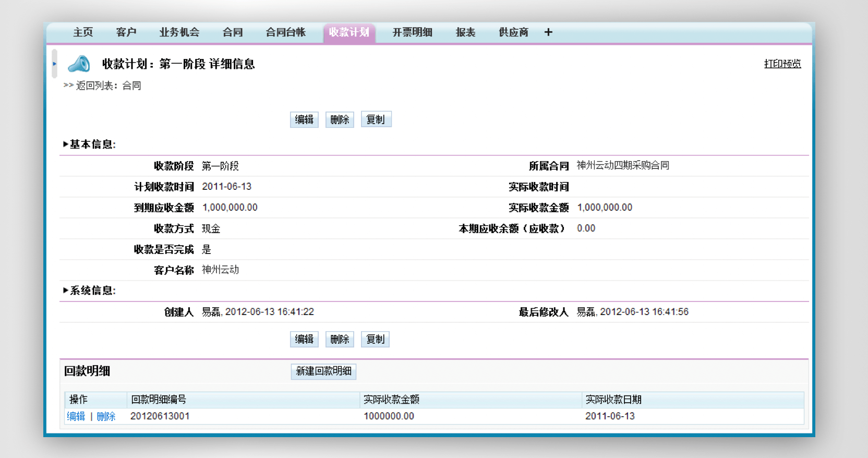
Task: Collapse the 系统信息 section triangle
Action: (x=66, y=291)
